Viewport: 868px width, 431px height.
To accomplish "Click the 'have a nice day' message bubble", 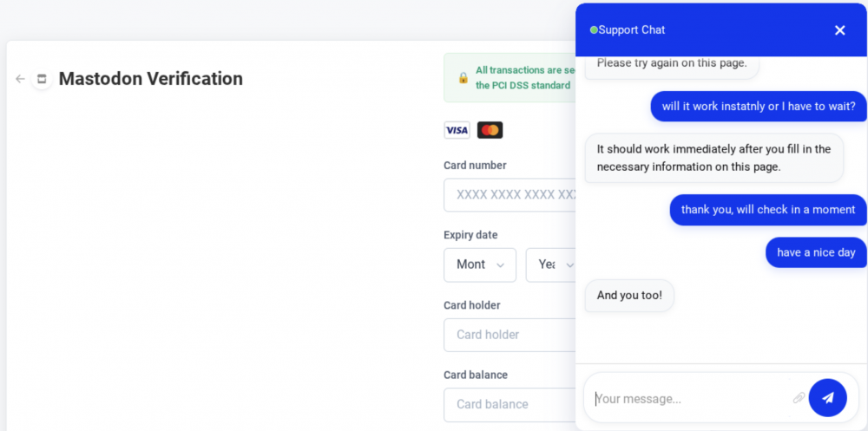I will click(x=816, y=252).
